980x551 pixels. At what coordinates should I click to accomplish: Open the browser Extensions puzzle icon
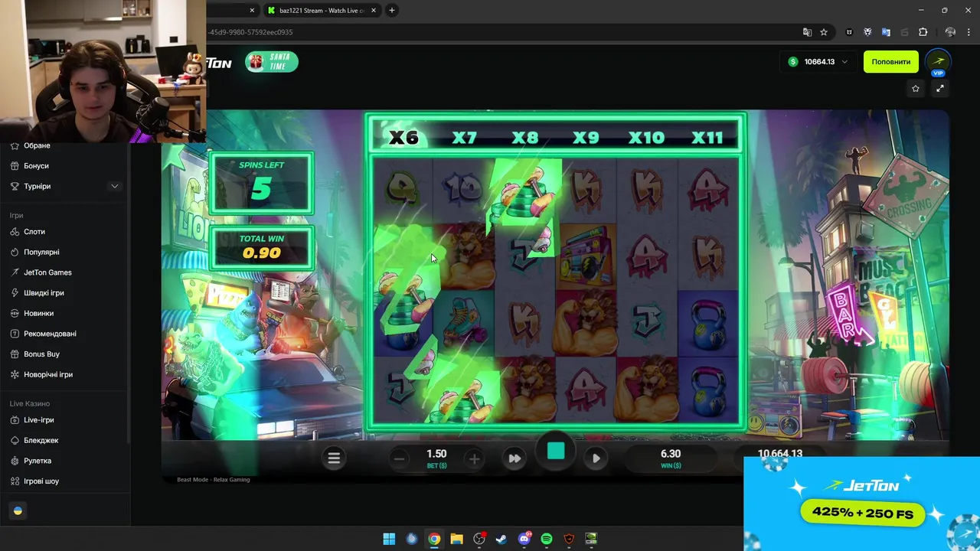(x=923, y=32)
